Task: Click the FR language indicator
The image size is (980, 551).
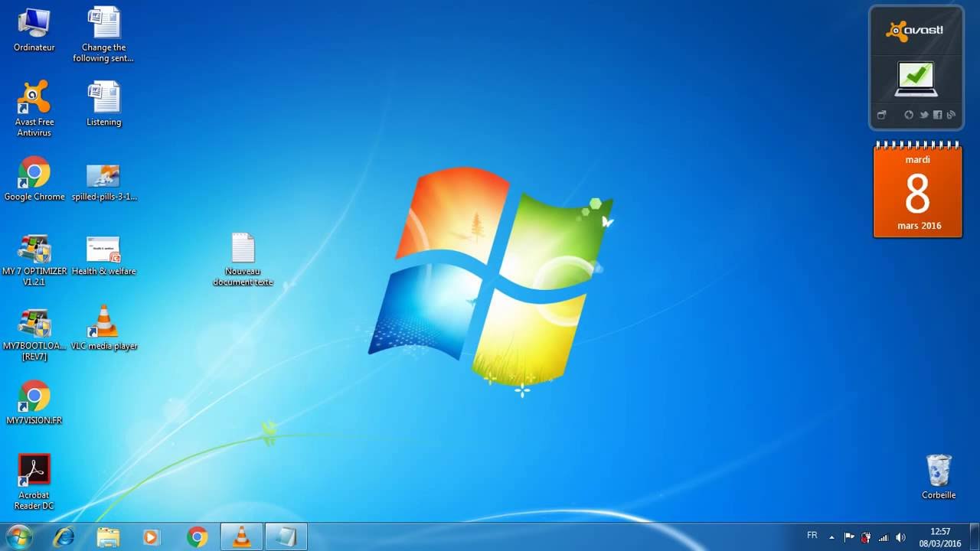Action: click(812, 536)
